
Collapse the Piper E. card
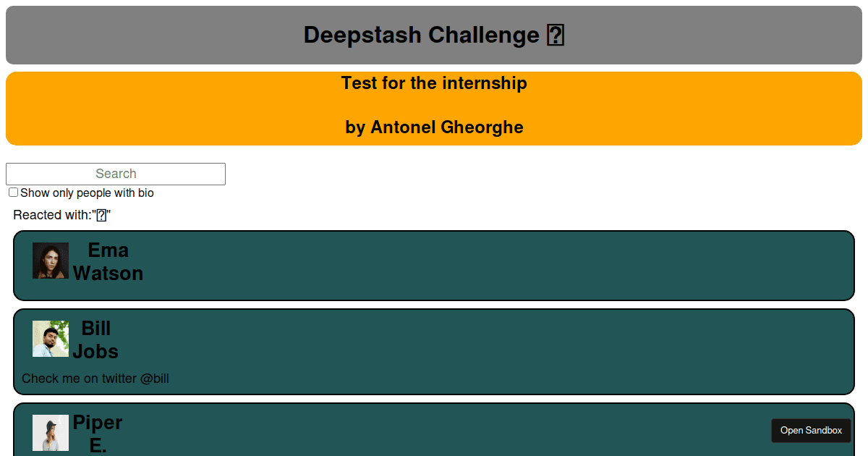point(434,427)
